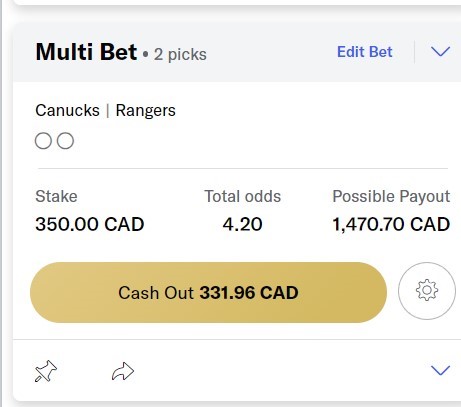Click the Stake label
The image size is (461, 407).
click(56, 196)
